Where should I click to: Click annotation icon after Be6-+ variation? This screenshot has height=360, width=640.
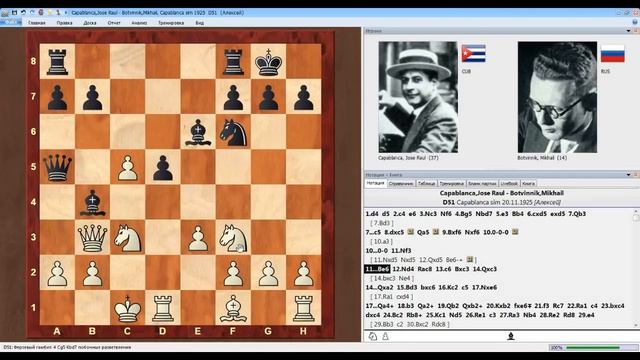(470, 260)
